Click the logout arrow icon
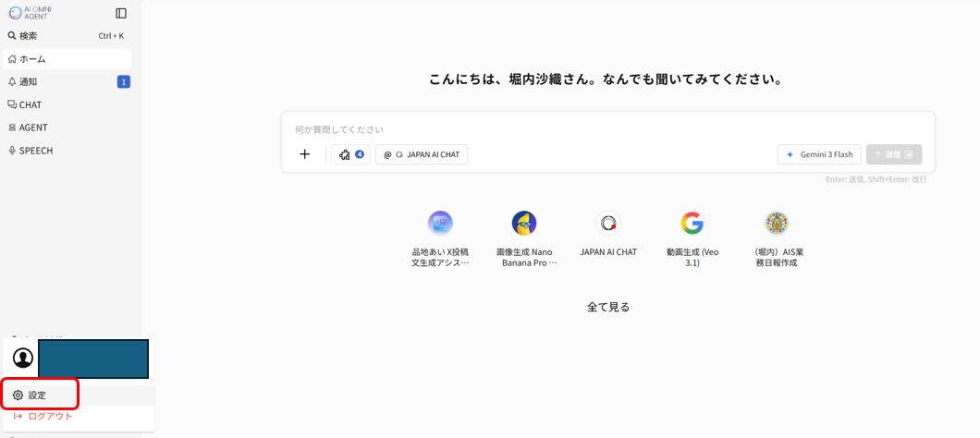 [x=18, y=416]
